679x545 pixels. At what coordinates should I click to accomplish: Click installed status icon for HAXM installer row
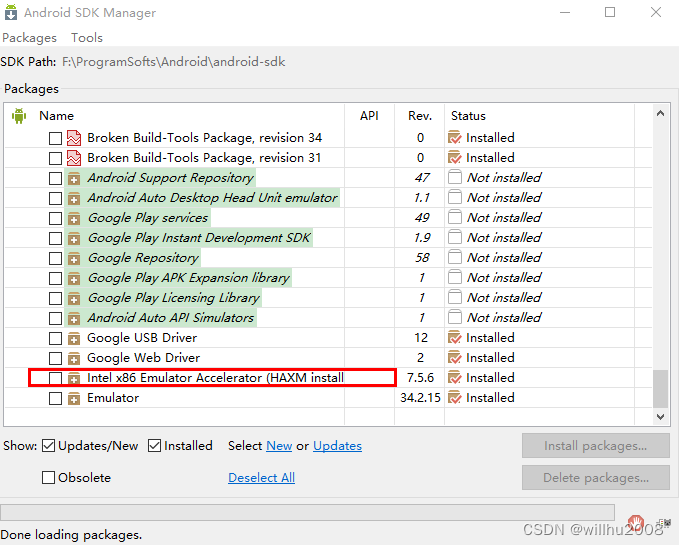pyautogui.click(x=455, y=377)
